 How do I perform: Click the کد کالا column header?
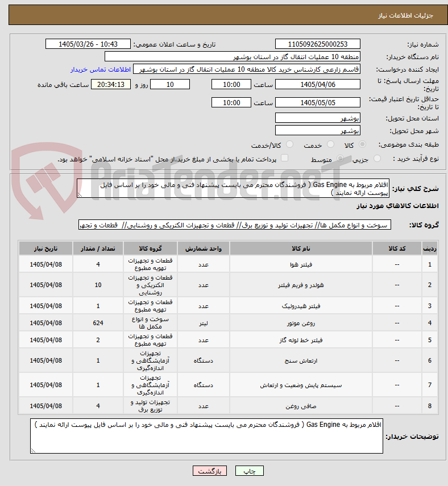[x=397, y=248]
